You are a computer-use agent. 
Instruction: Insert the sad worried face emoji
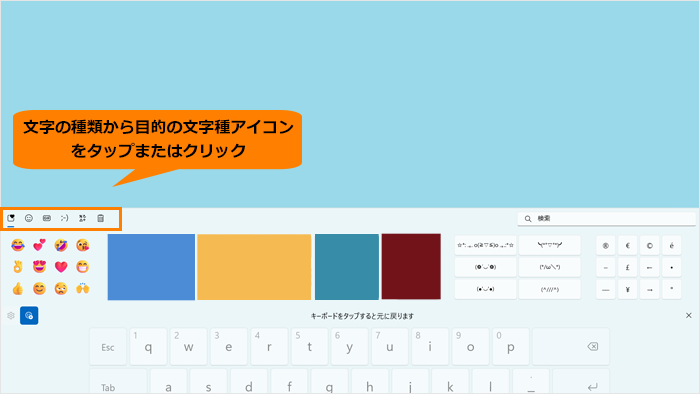(61, 289)
